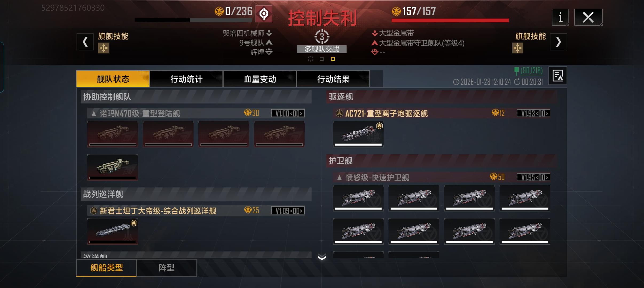Open the battle report share icon
Viewport: 644px width, 288px height.
click(x=558, y=76)
